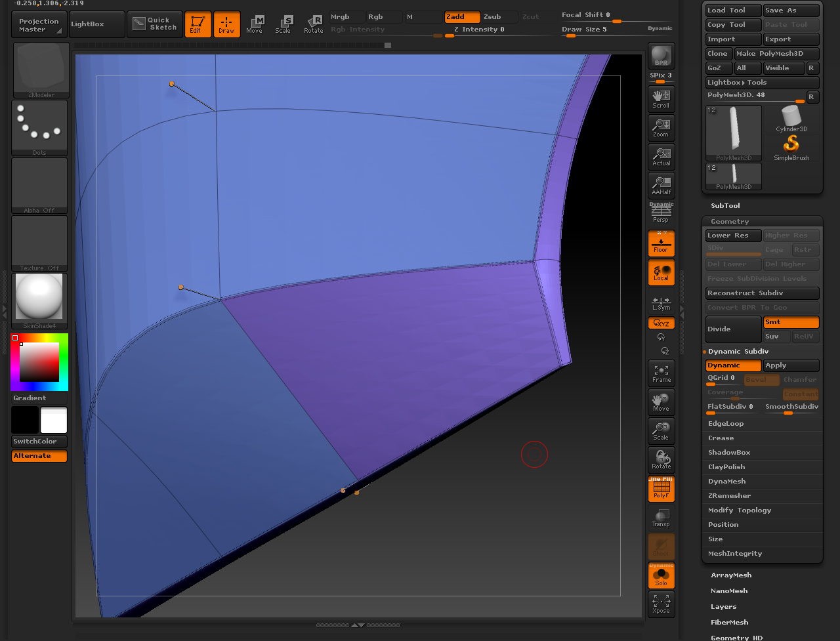Toggle Transp transparency mode
This screenshot has height=641, width=840.
point(661,518)
